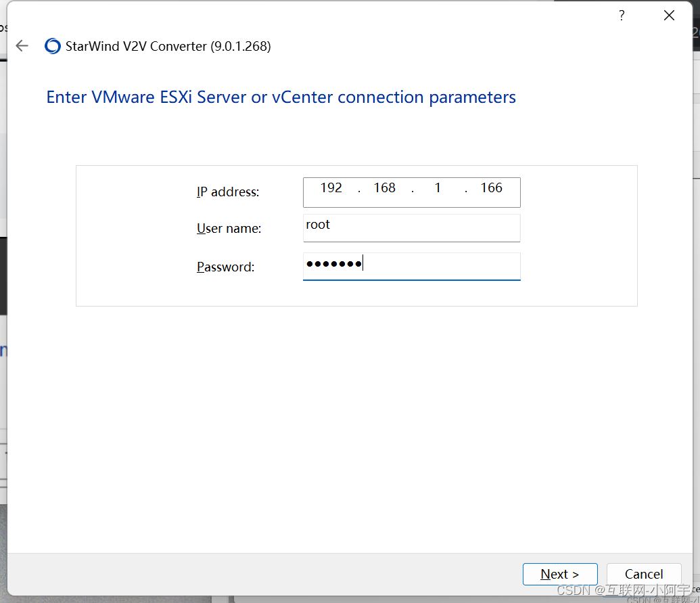Click the IP address label
The image size is (700, 603).
(x=228, y=192)
